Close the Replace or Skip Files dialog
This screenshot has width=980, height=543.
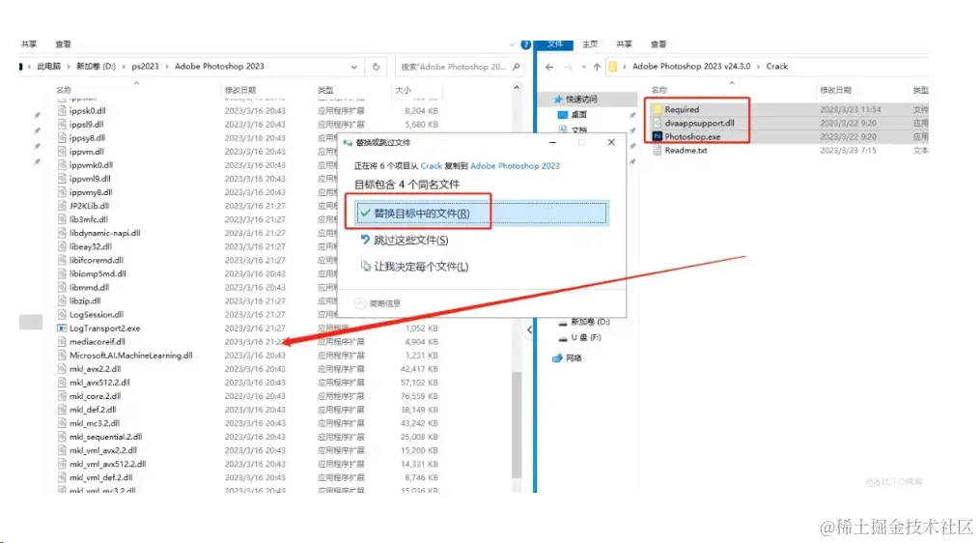click(x=611, y=143)
